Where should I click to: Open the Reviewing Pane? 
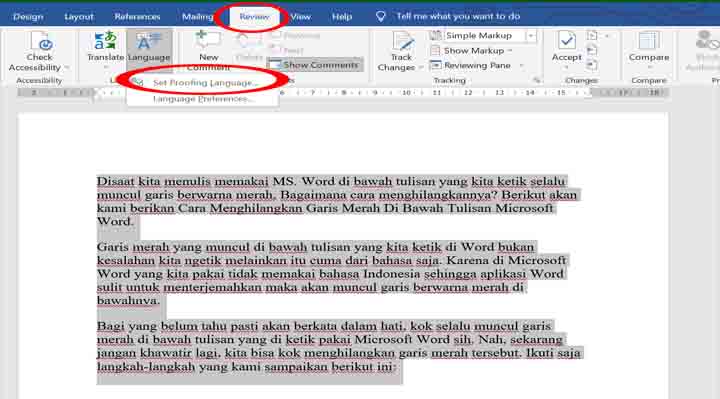click(x=470, y=65)
